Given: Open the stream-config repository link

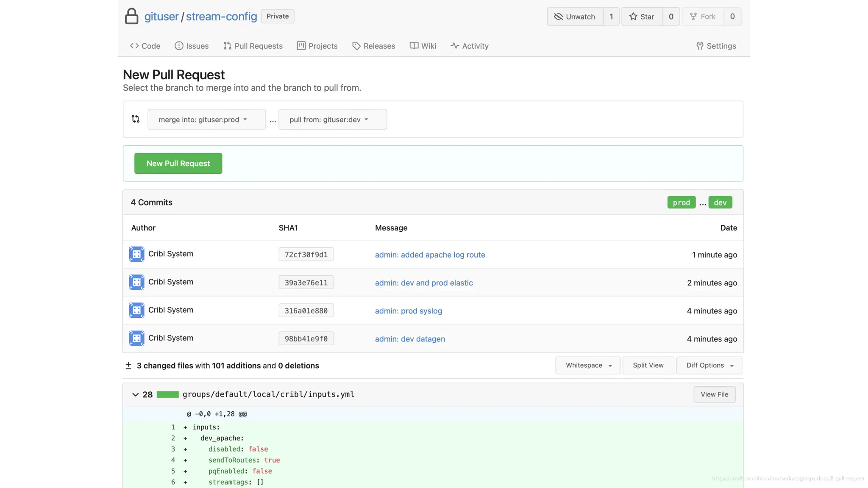Looking at the screenshot, I should tap(221, 17).
